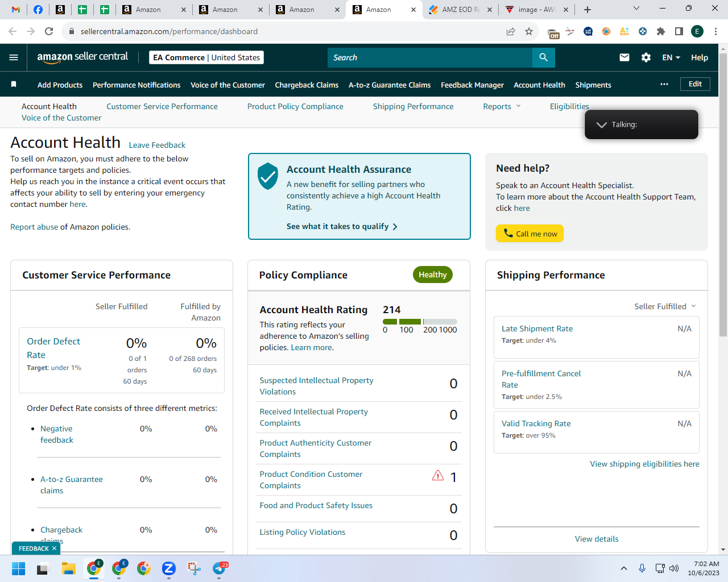Click the Call me now button
Screen dimensions: 728x582
pos(530,234)
